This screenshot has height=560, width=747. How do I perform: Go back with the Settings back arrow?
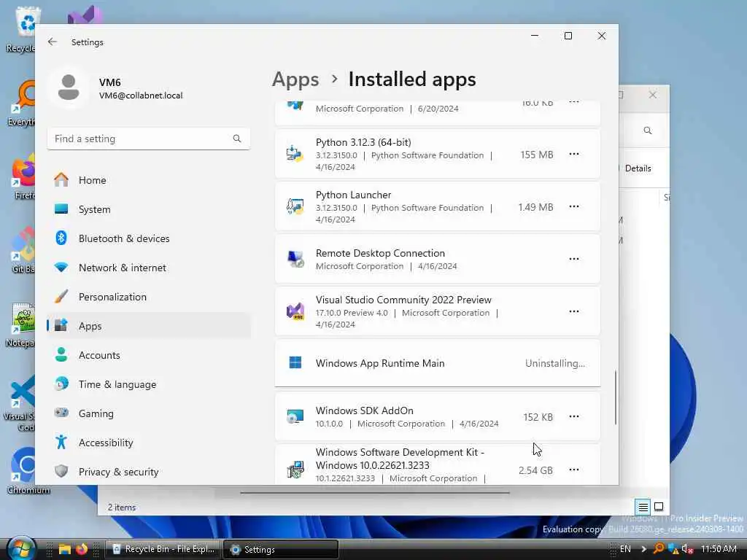coord(53,42)
